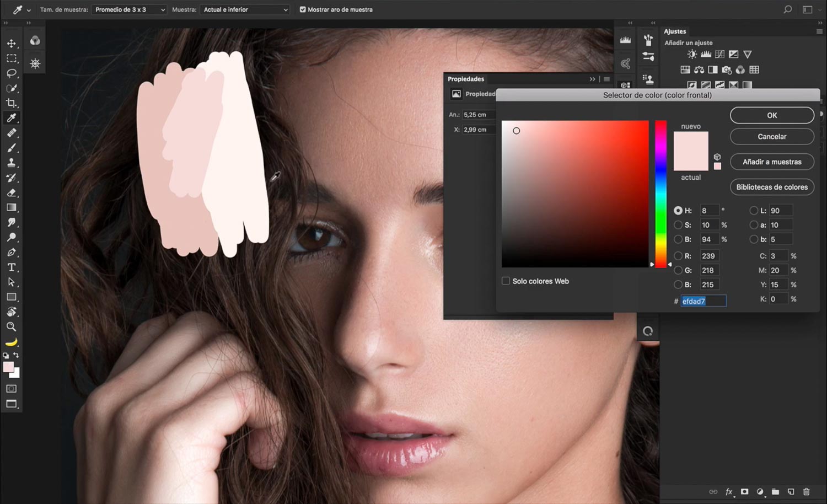The height and width of the screenshot is (504, 827).
Task: Add Levels adjustment in Ajustes panel
Action: (706, 54)
